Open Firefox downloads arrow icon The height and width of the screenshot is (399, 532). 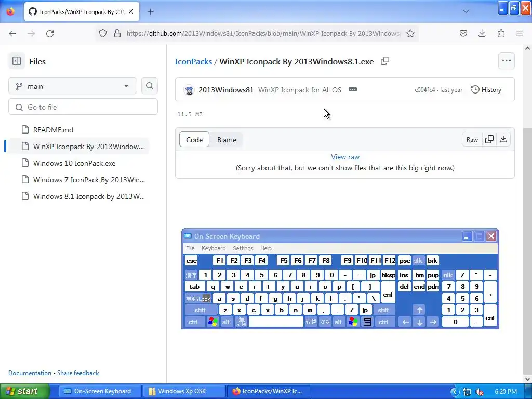pos(482,33)
